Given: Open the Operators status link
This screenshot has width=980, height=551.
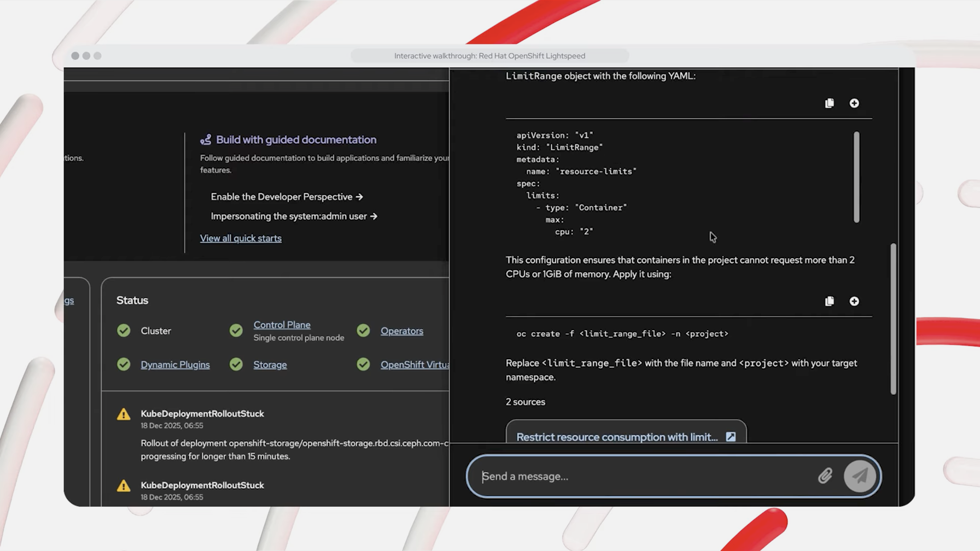Looking at the screenshot, I should (402, 331).
